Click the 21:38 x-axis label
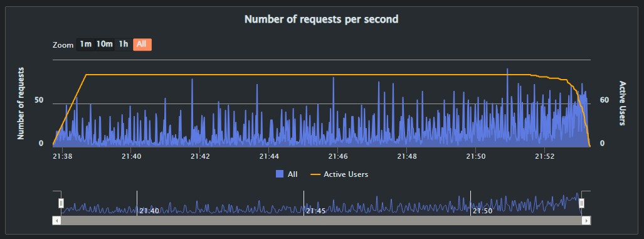The image size is (644, 239). [63, 156]
